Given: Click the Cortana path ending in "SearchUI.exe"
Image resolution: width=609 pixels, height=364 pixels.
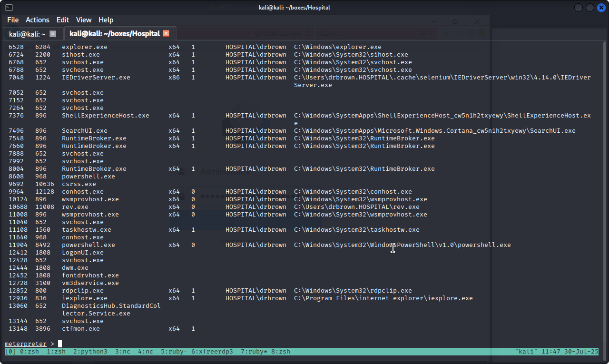Looking at the screenshot, I should click(435, 131).
